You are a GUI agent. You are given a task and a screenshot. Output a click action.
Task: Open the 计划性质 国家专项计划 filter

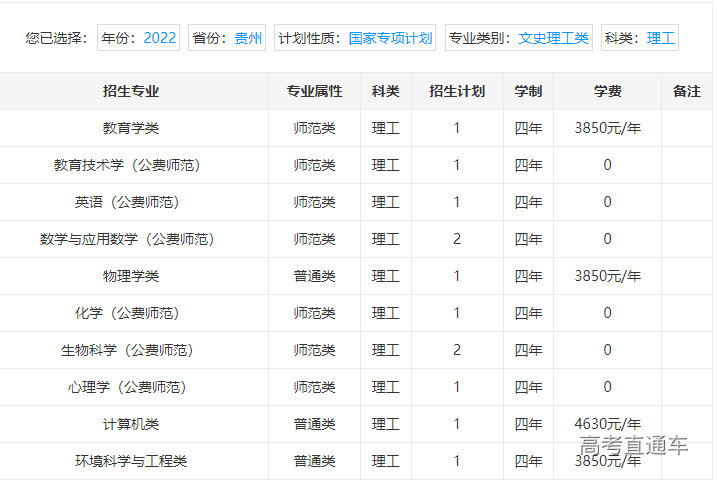point(355,39)
